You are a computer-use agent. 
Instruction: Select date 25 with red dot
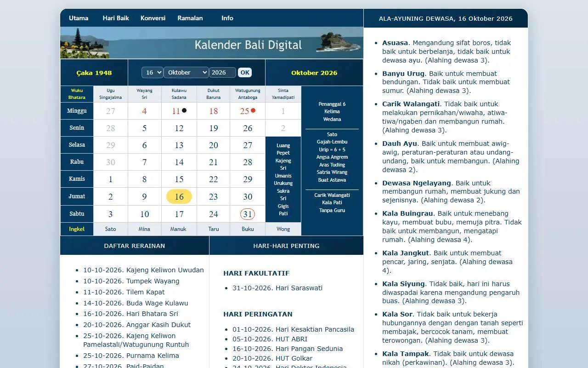click(x=244, y=111)
